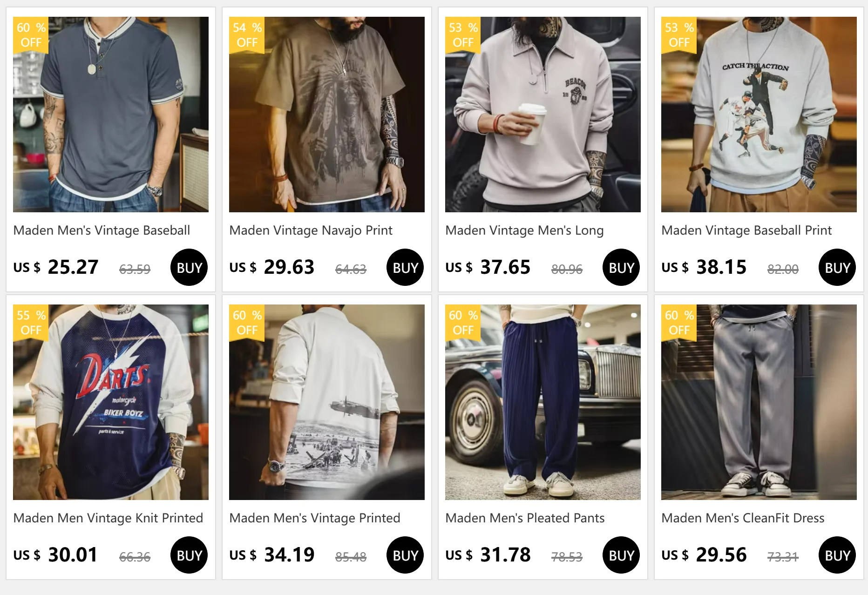
Task: Click BUY for the 25.27 baseball tee
Action: click(x=189, y=267)
